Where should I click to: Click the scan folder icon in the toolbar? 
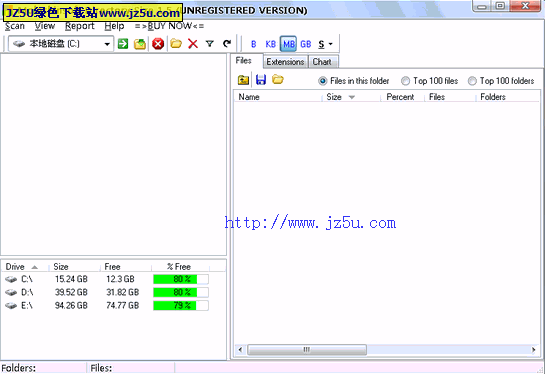coord(140,44)
